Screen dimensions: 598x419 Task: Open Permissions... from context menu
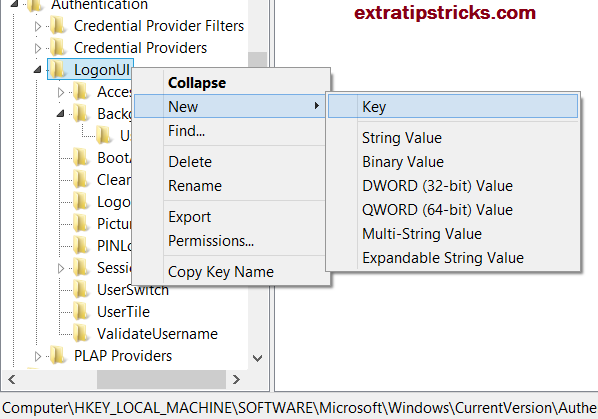[211, 241]
